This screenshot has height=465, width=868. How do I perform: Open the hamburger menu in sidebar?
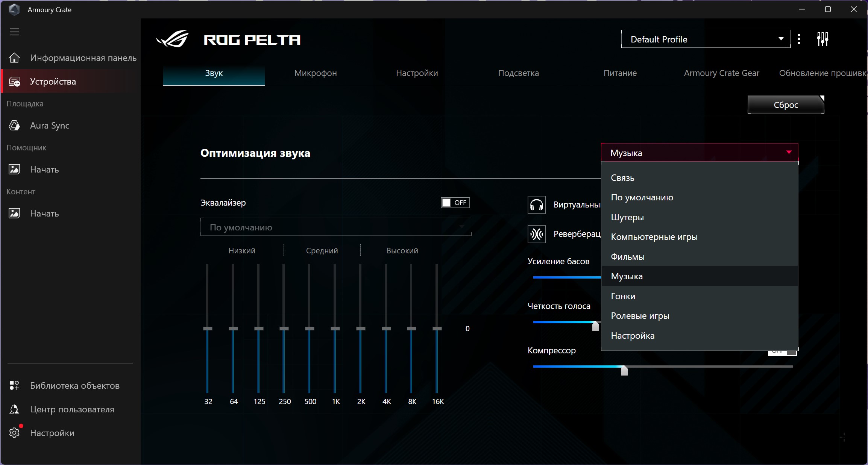[14, 32]
